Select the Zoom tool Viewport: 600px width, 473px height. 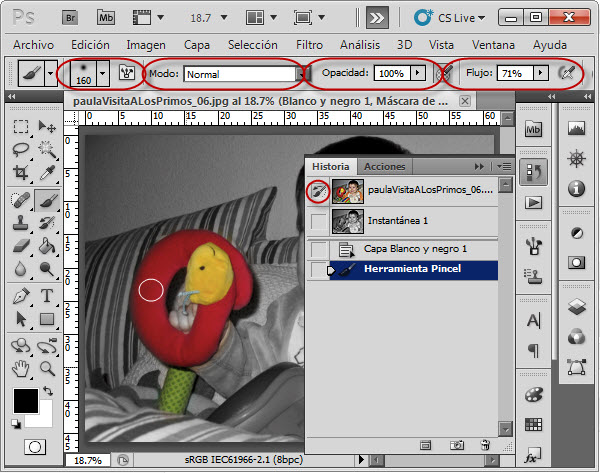tap(47, 368)
